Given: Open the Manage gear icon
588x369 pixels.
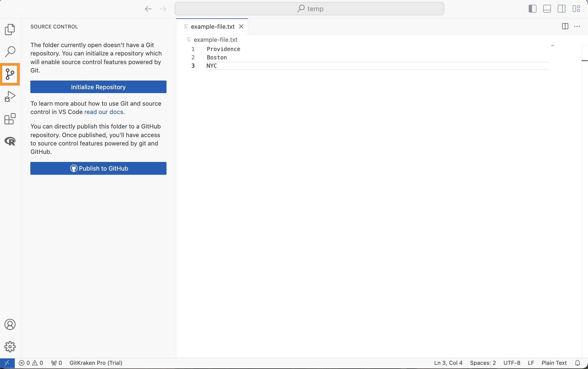Looking at the screenshot, I should tap(10, 347).
